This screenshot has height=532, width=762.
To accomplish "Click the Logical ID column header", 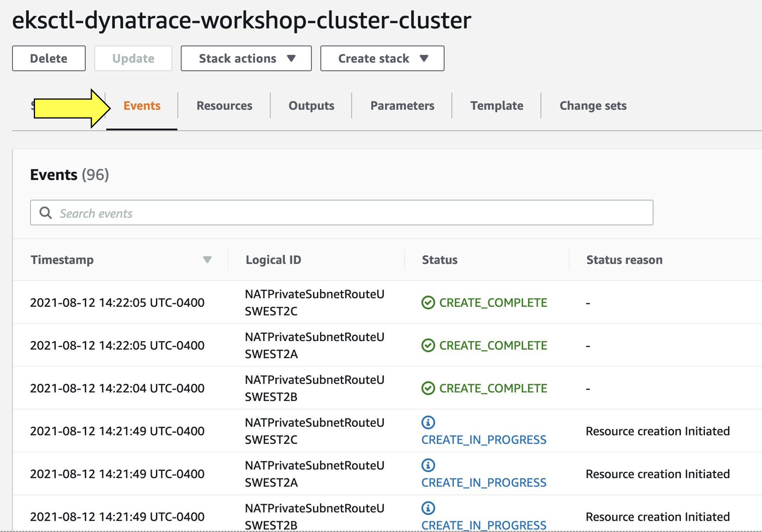I will click(273, 260).
